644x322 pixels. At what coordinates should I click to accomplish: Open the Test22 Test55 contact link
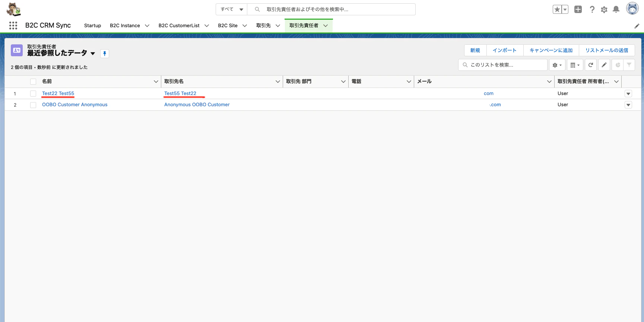(58, 94)
